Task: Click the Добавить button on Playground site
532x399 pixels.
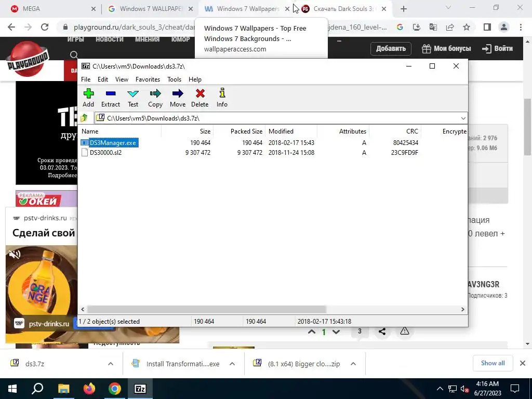Action: tap(391, 48)
